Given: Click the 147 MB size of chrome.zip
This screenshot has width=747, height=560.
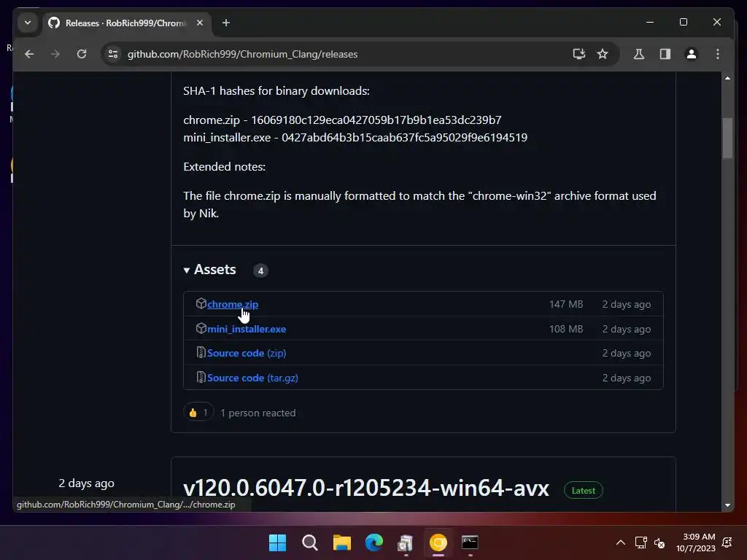Looking at the screenshot, I should click(x=566, y=304).
